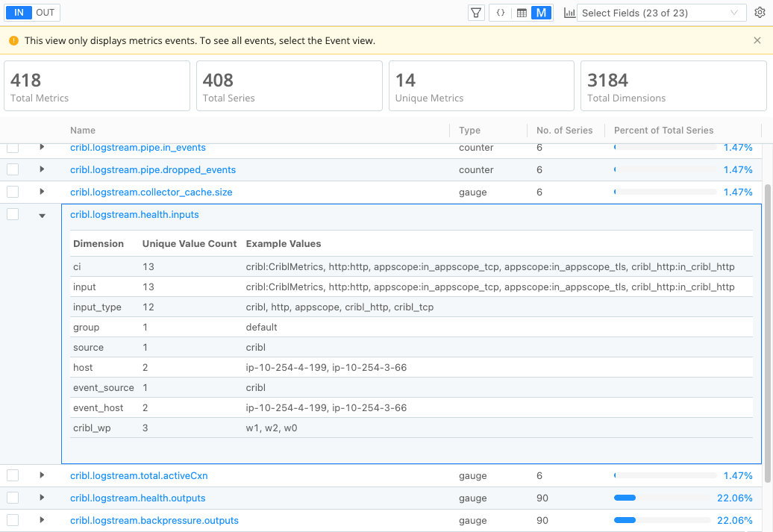Click the vertical scrollbar of metrics list
773x532 pixels.
(x=768, y=334)
